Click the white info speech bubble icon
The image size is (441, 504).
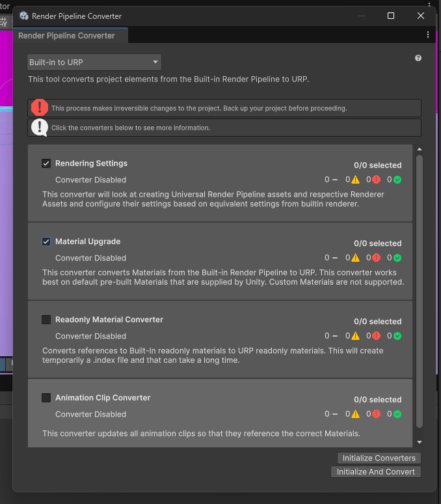[x=40, y=127]
